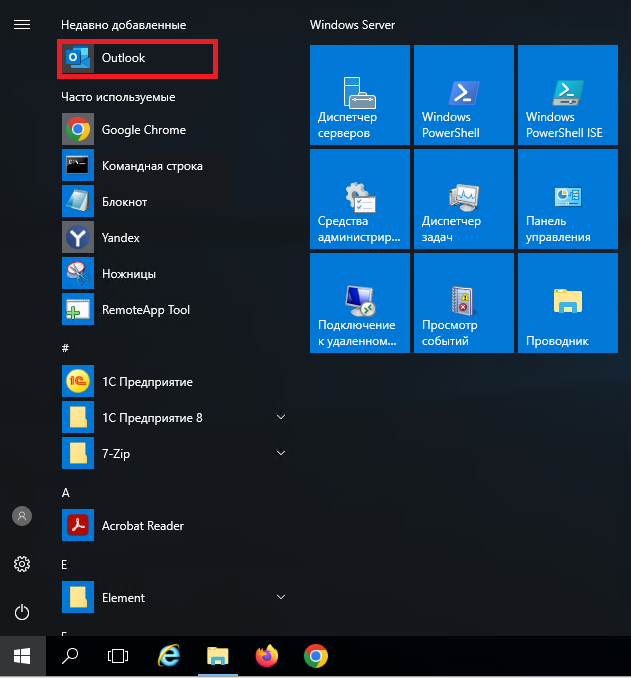Launch RemoteApp Tool
Image resolution: width=631 pixels, height=678 pixels.
pos(145,310)
